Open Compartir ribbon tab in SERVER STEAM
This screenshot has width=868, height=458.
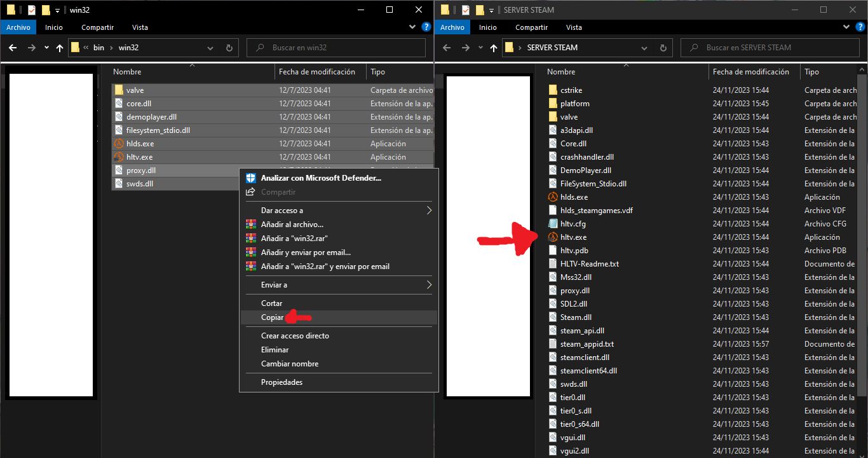pyautogui.click(x=531, y=27)
